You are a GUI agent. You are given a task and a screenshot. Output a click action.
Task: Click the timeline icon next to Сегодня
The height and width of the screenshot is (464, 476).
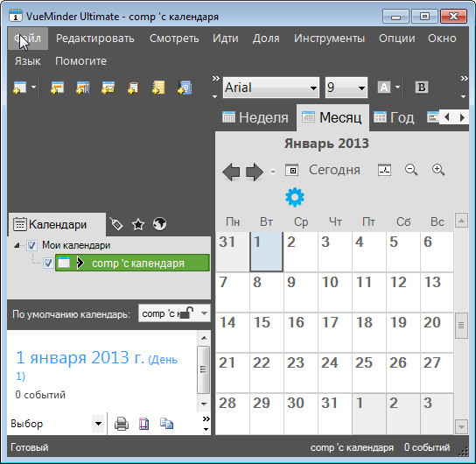[384, 170]
